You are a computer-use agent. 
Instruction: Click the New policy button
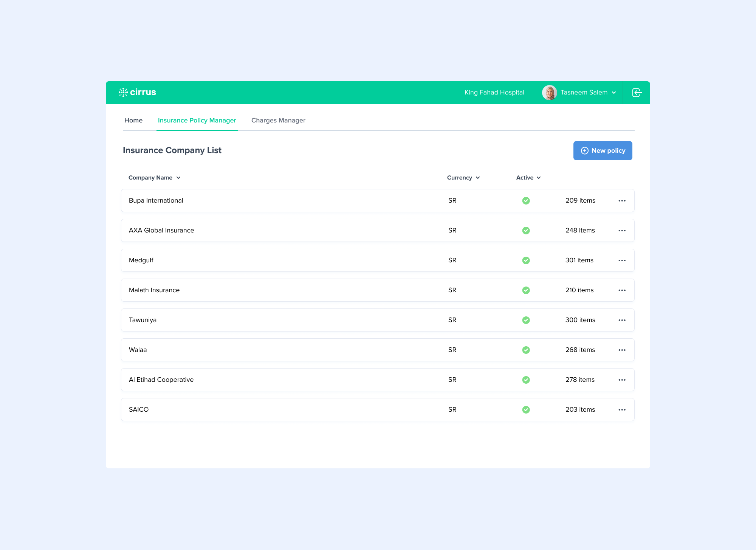click(x=603, y=150)
